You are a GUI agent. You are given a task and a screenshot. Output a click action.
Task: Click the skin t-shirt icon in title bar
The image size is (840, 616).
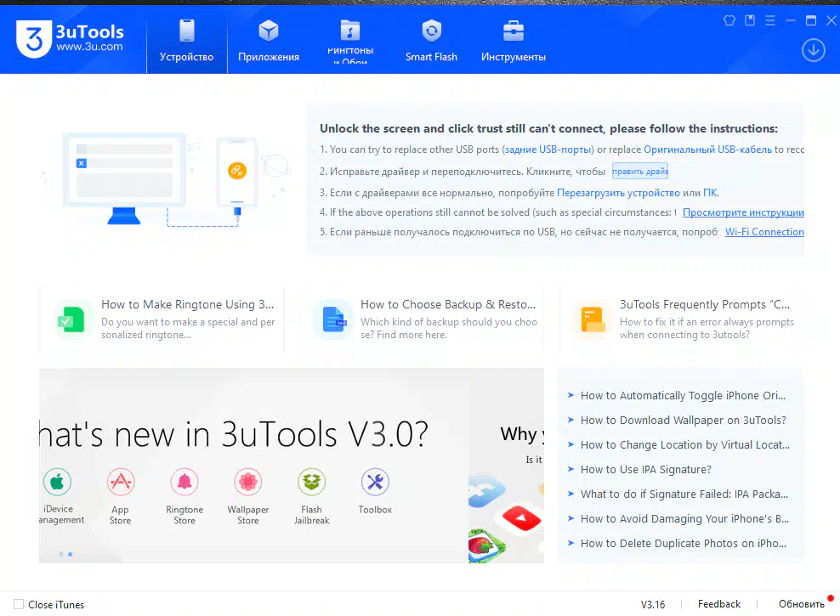729,20
